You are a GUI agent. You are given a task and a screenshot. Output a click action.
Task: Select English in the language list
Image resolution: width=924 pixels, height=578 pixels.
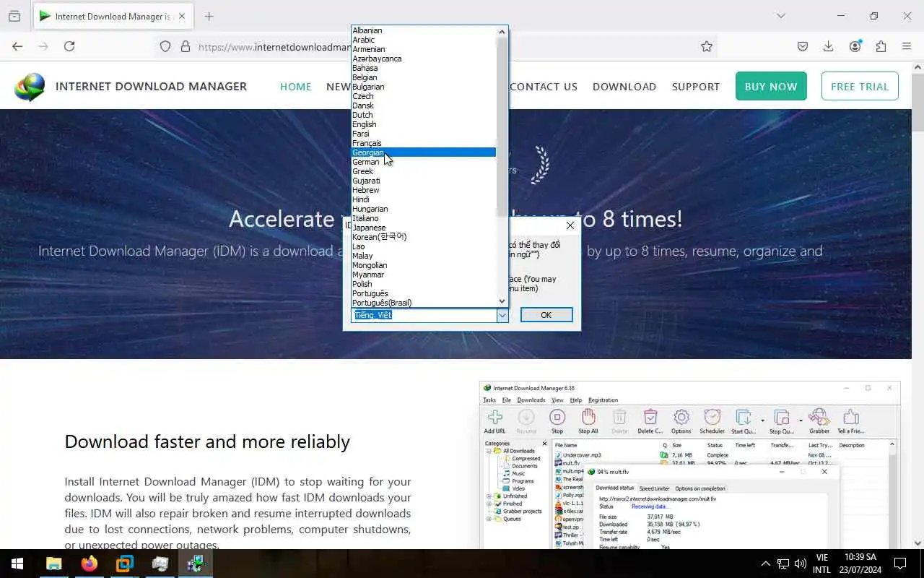[424, 124]
